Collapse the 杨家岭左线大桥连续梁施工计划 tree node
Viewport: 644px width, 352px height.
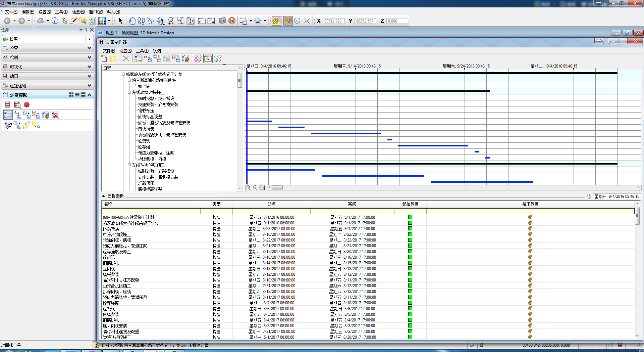(123, 74)
